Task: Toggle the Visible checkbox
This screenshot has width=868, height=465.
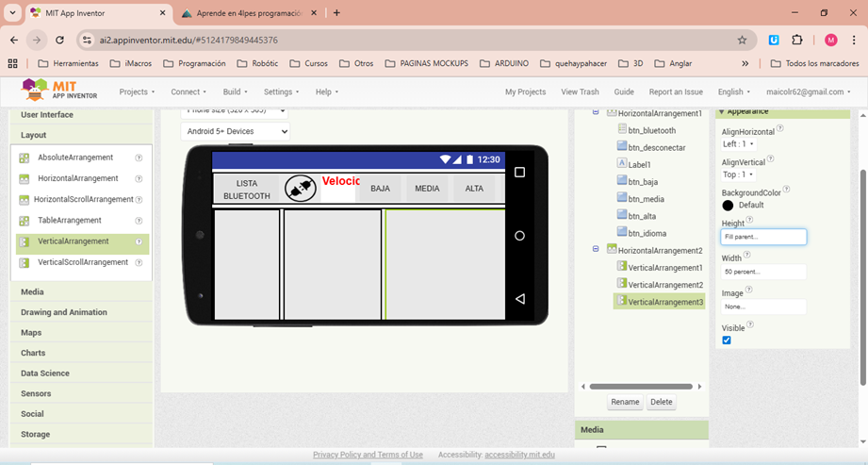Action: [727, 340]
